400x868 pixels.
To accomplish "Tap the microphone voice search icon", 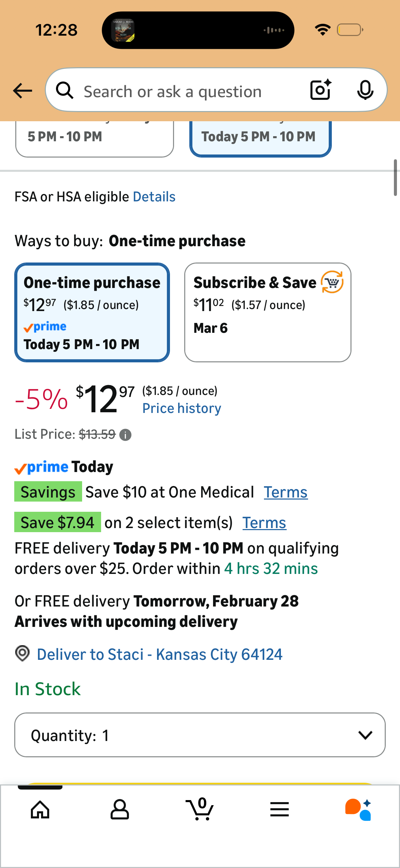I will coord(365,90).
